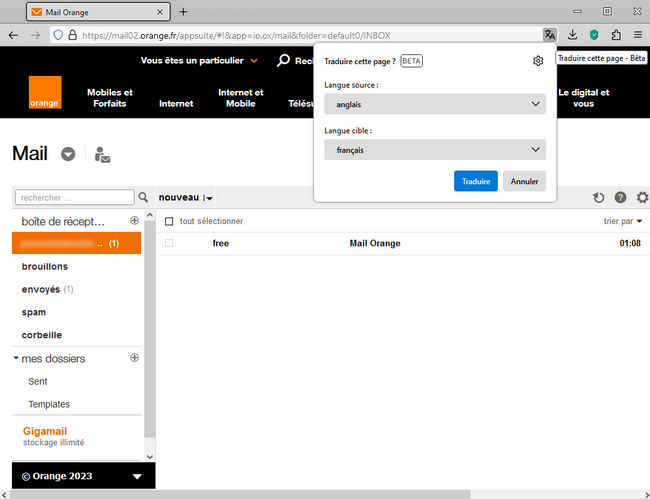Open Le digital et vous menu

pyautogui.click(x=584, y=98)
